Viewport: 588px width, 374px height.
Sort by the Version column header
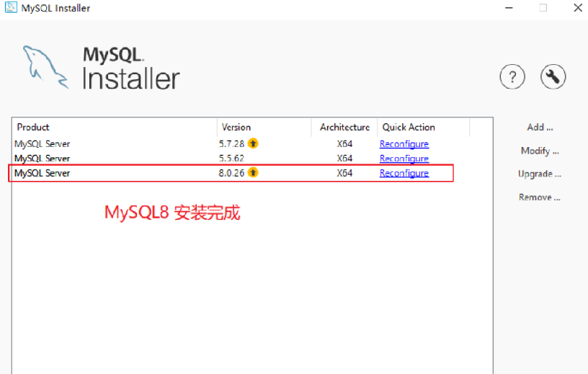click(x=264, y=127)
